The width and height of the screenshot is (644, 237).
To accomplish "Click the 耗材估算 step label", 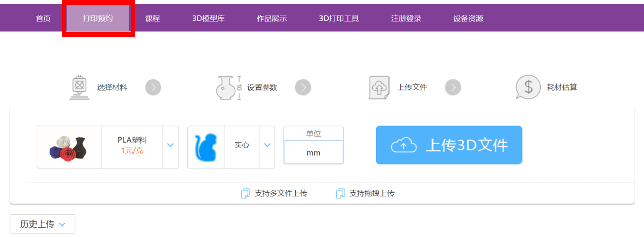I will click(562, 87).
